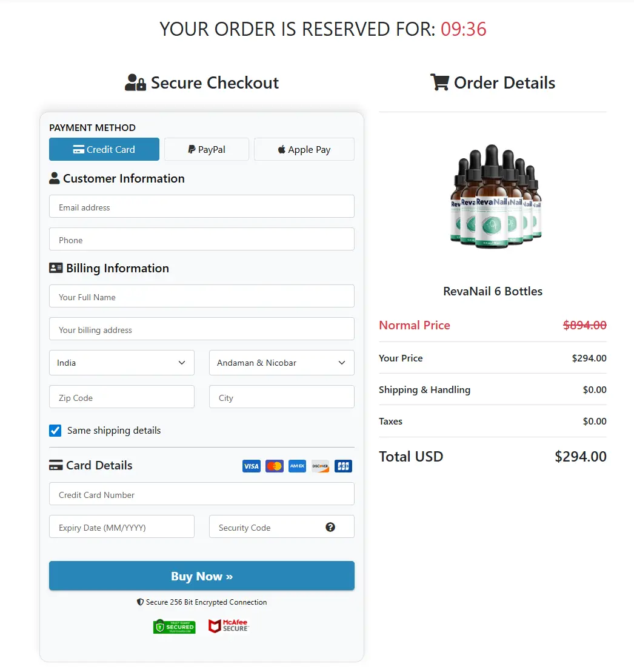This screenshot has width=634, height=672.
Task: Select the JCB card icon
Action: [343, 466]
